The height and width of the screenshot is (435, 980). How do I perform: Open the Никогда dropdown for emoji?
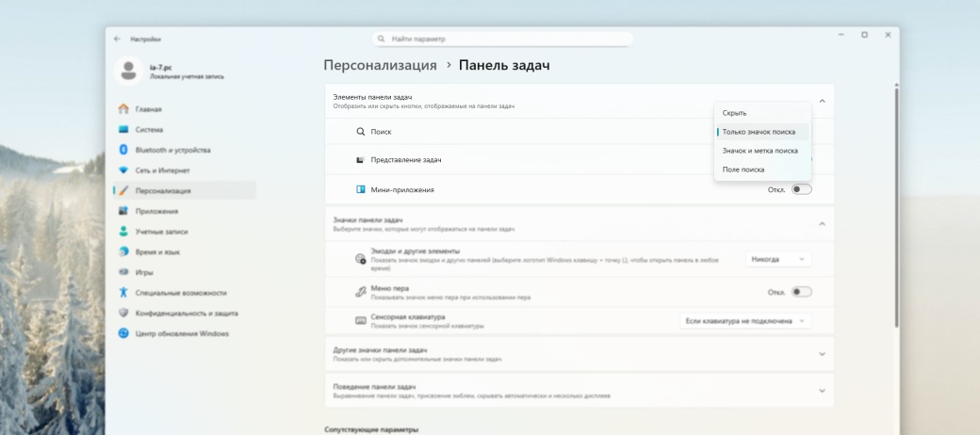(x=778, y=259)
